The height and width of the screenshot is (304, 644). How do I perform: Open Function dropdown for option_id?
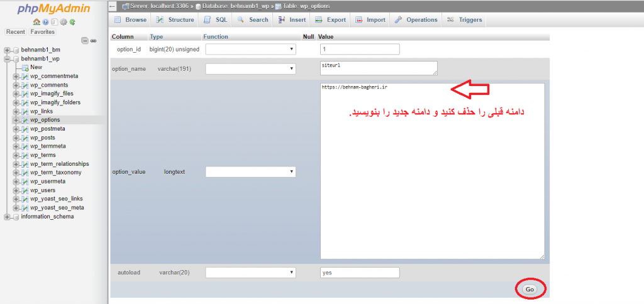(x=250, y=49)
